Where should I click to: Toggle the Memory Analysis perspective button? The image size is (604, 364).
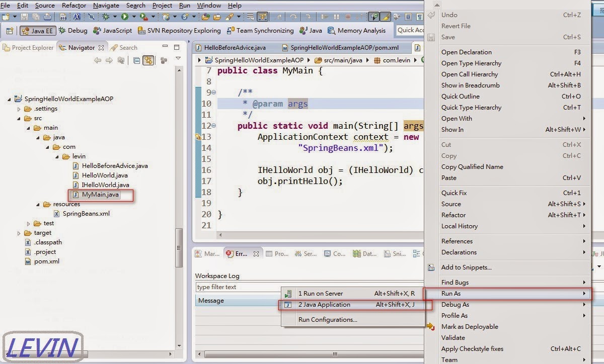click(x=357, y=31)
